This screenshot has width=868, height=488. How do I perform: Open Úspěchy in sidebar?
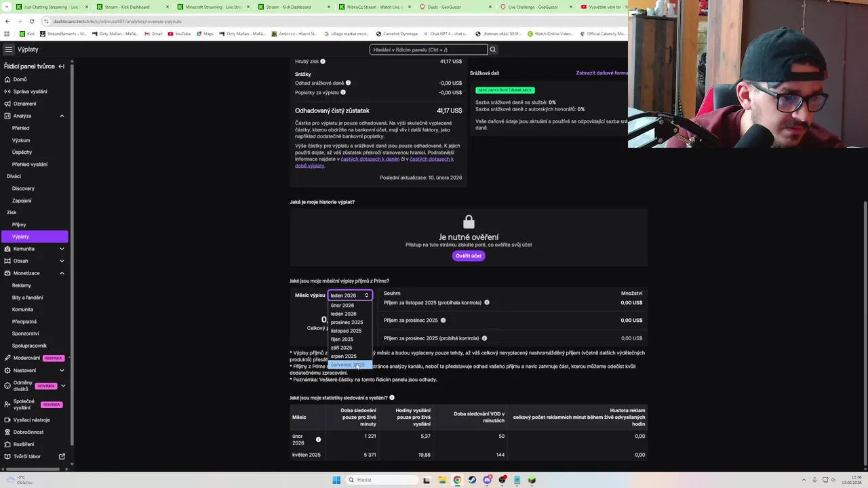coord(22,152)
